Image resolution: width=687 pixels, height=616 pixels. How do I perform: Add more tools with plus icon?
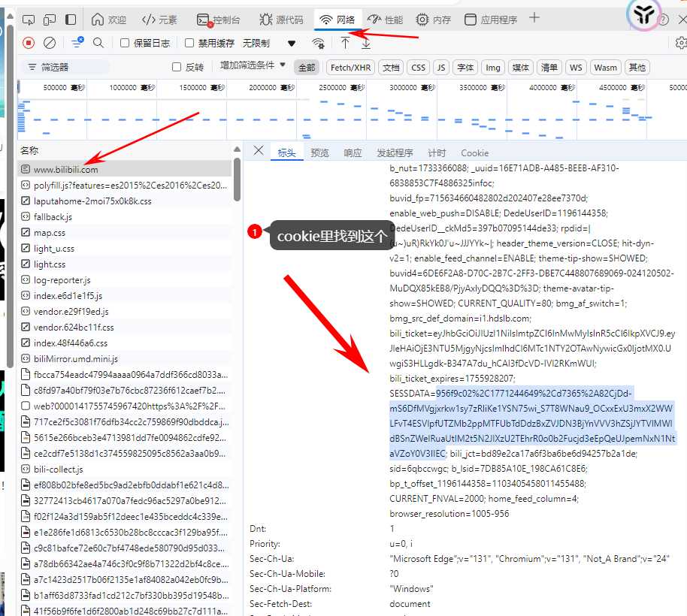534,18
